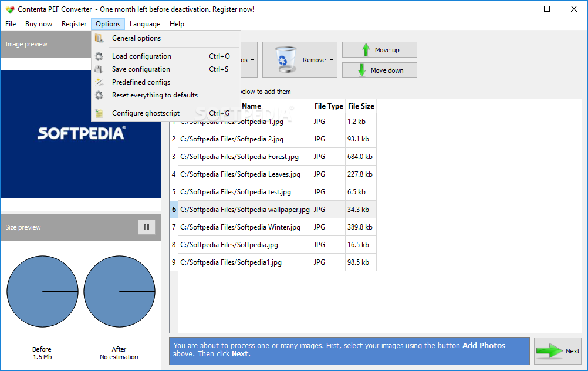Click the Before size pie chart

[42, 292]
